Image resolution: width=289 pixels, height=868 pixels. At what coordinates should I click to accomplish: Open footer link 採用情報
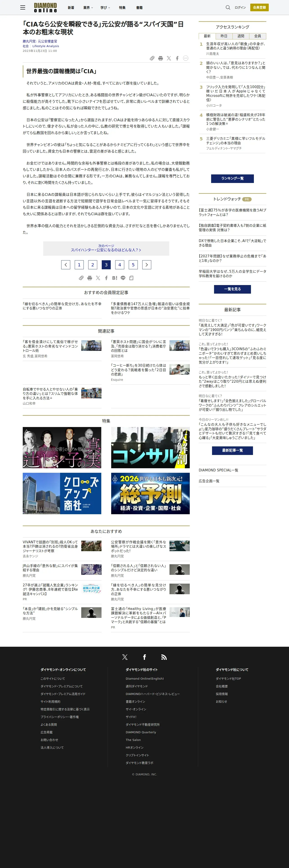click(222, 694)
